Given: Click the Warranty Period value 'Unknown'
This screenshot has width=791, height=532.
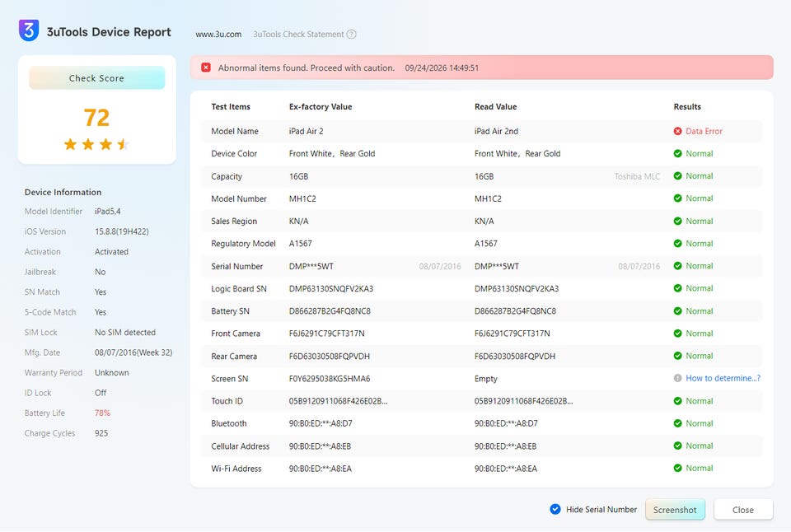Looking at the screenshot, I should pos(112,373).
